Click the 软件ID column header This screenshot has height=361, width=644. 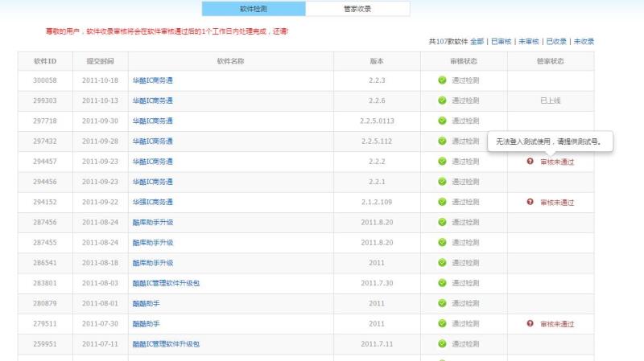45,61
